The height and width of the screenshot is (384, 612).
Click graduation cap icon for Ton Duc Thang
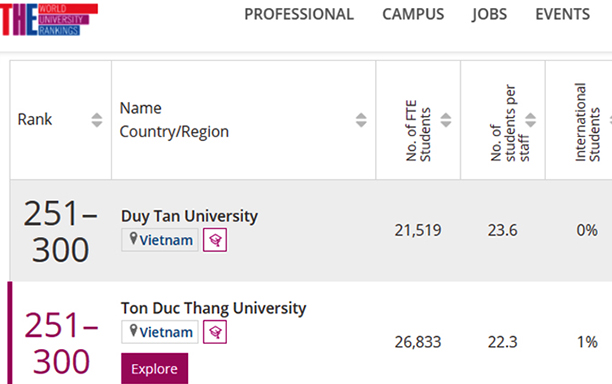click(x=215, y=332)
